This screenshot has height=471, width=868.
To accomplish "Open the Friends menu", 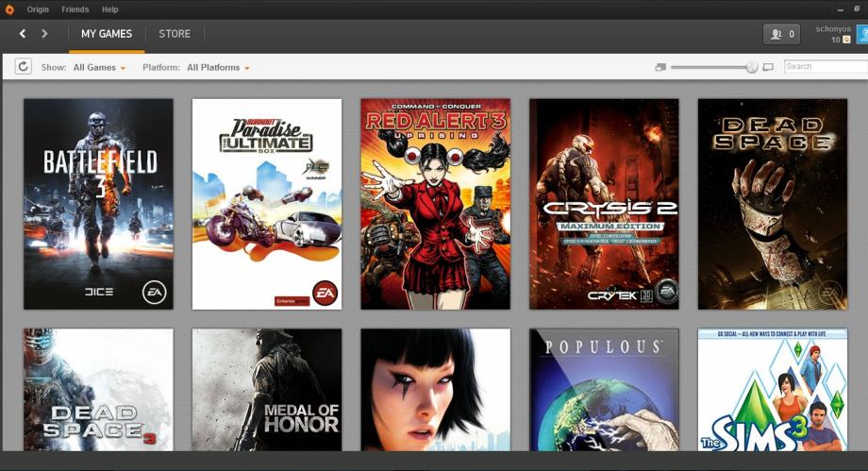I will [x=75, y=9].
